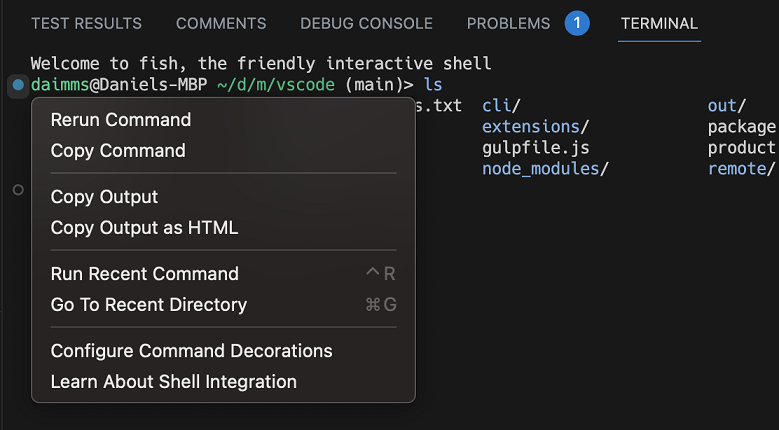Click gulpfile.js in the terminal output
This screenshot has width=779, height=430.
coord(535,148)
